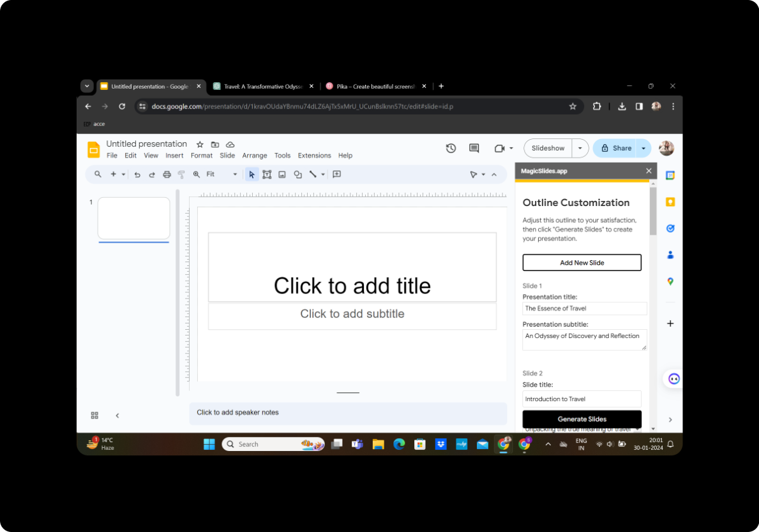Hide the menus with up chevron

click(x=494, y=175)
